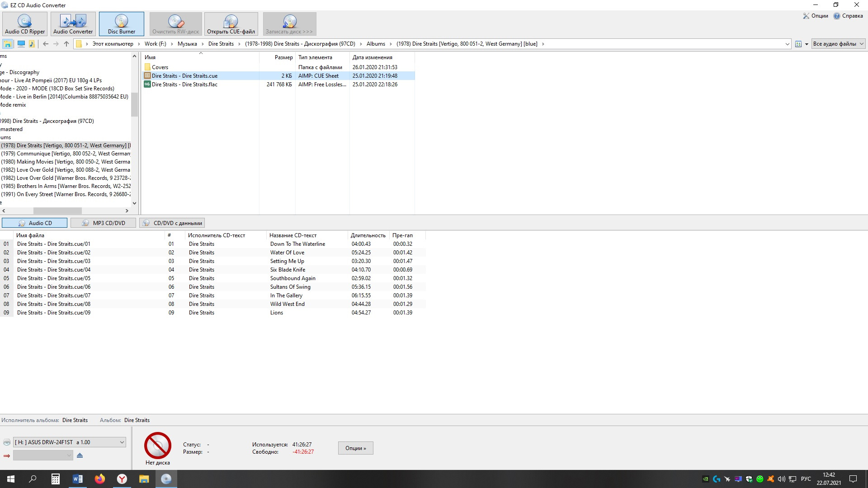Expand the address path history dropdown
This screenshot has height=488, width=868.
(787, 44)
